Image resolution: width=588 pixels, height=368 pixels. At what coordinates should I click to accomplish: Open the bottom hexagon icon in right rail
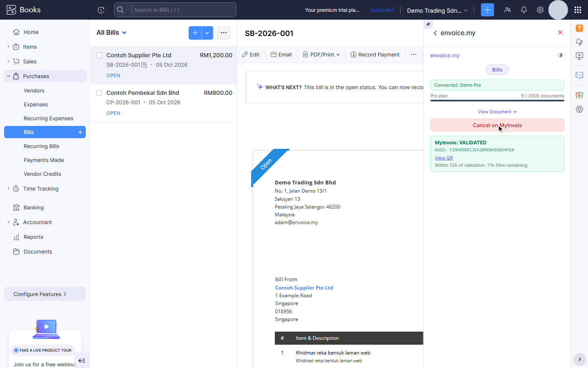579,109
